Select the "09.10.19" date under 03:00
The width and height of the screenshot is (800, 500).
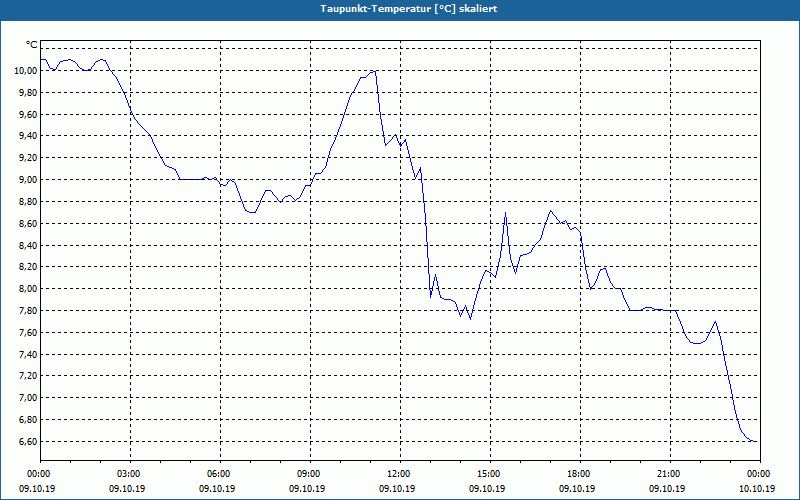coord(127,488)
